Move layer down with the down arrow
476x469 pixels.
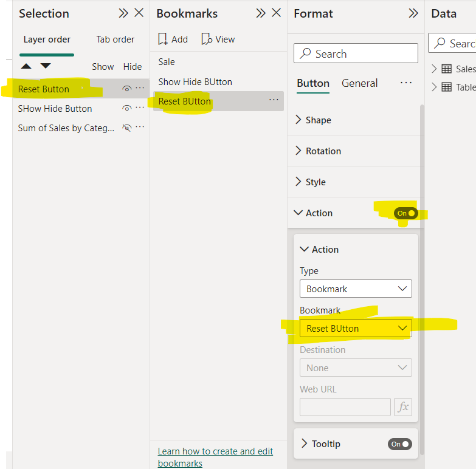pyautogui.click(x=46, y=66)
